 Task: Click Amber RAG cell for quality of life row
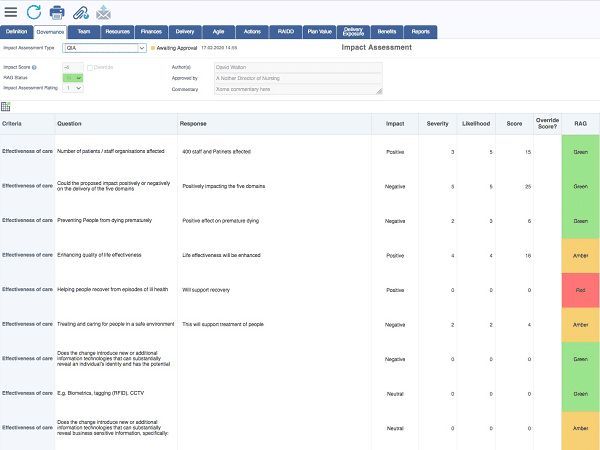coord(580,256)
